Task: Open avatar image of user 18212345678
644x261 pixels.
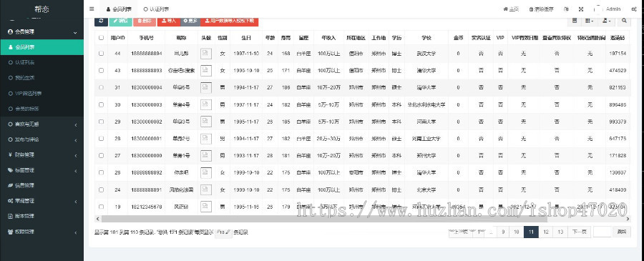Action: point(206,207)
